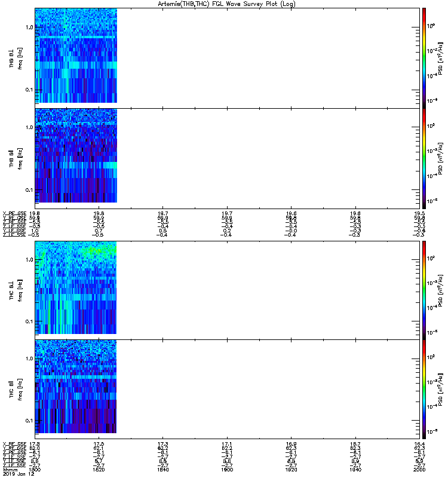The width and height of the screenshot is (448, 478).
Task: Click the PSD [nT²/Hz] label of THC B⊥ panel
Action: [x=440, y=290]
